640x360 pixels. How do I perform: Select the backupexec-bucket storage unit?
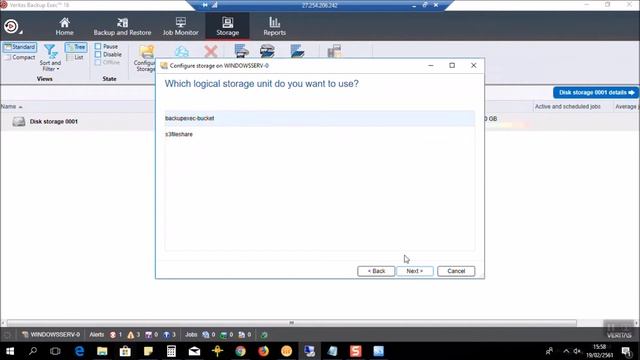point(320,118)
